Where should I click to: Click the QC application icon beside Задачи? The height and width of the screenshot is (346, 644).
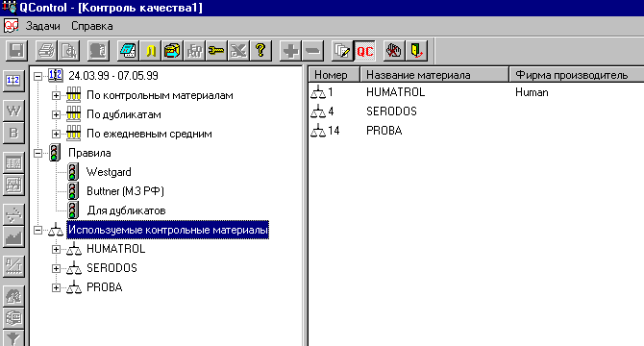12,26
